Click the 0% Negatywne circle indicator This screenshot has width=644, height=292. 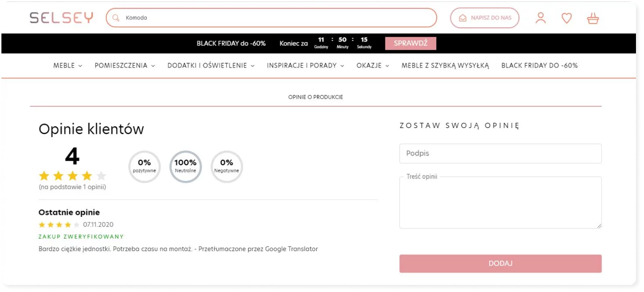[227, 166]
